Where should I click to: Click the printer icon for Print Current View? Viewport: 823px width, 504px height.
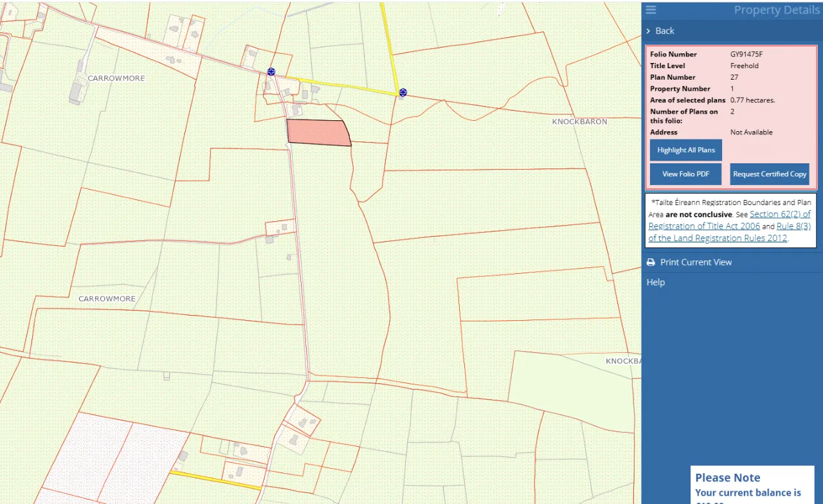pyautogui.click(x=651, y=262)
